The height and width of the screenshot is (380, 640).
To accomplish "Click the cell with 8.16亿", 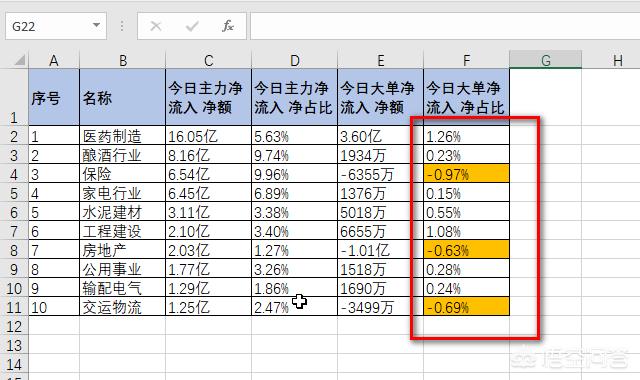I will tap(209, 155).
